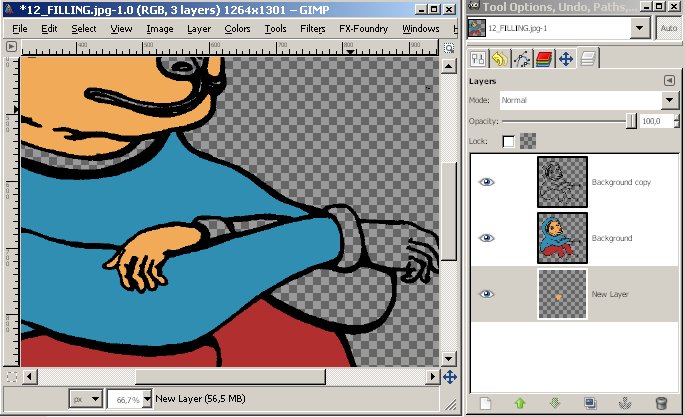685x417 pixels.
Task: Click the resize grip at window corner
Action: pyautogui.click(x=450, y=405)
